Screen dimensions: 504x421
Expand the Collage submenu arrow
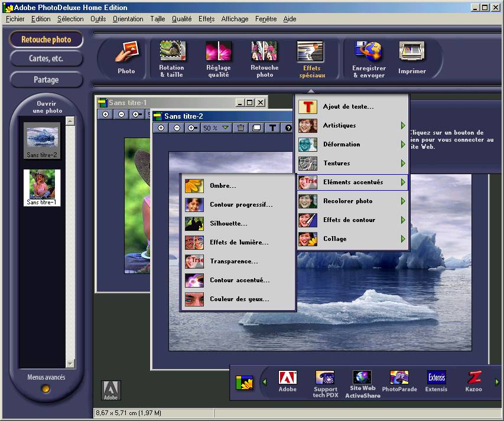403,239
